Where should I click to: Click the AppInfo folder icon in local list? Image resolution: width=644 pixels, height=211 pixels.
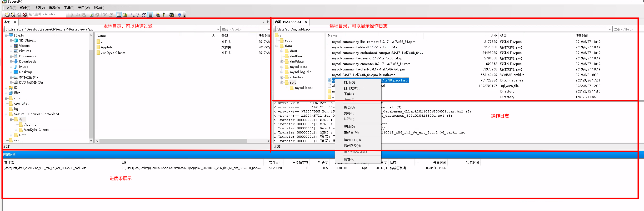click(98, 47)
